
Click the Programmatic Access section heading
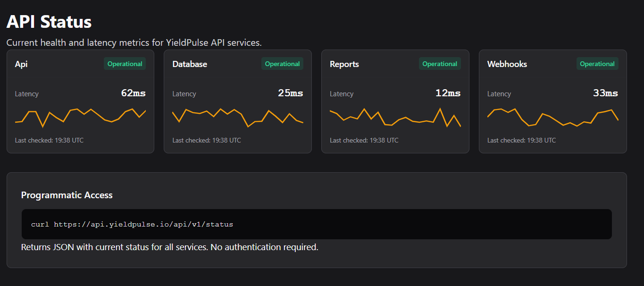tap(67, 195)
